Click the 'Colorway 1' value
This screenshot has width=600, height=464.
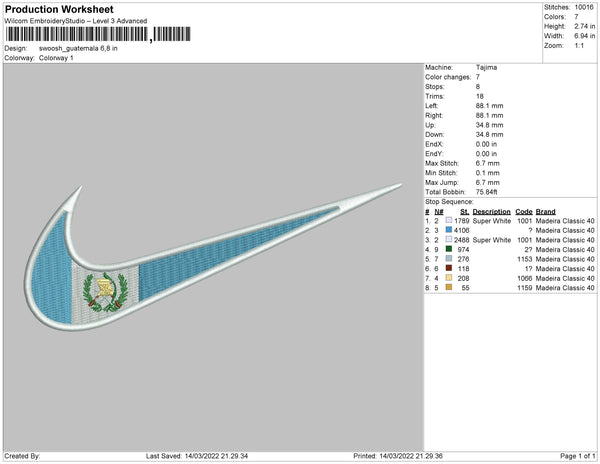(x=56, y=58)
